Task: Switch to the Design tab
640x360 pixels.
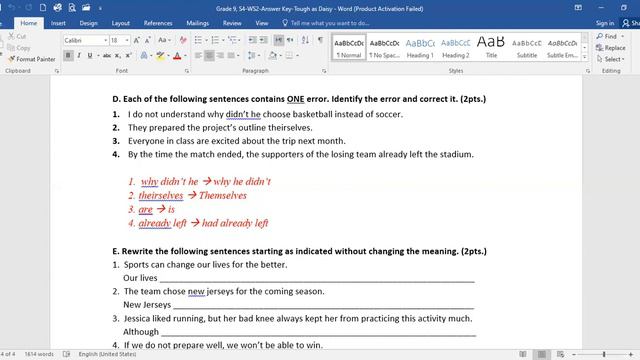Action: [88, 23]
